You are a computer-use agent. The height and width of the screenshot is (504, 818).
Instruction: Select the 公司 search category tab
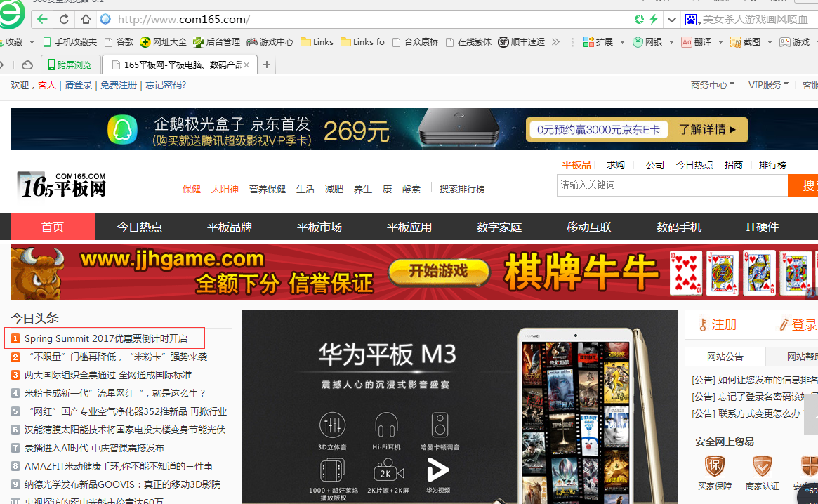click(x=654, y=165)
